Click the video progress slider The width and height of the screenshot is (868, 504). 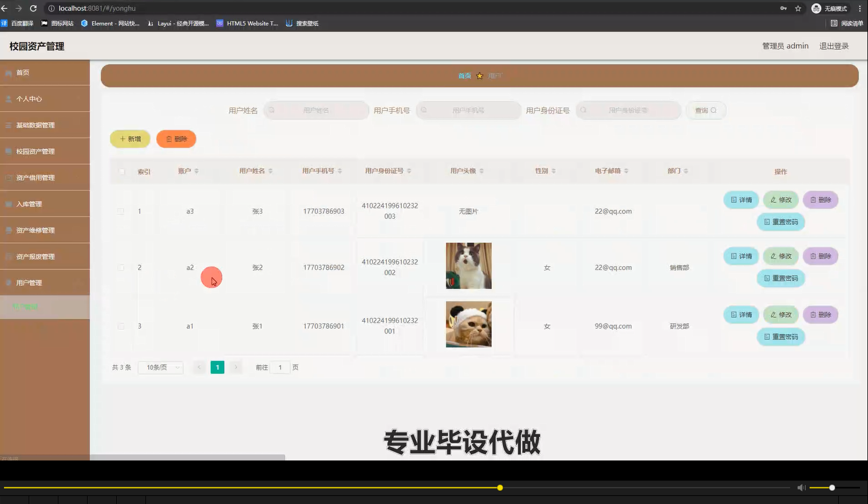pyautogui.click(x=499, y=487)
